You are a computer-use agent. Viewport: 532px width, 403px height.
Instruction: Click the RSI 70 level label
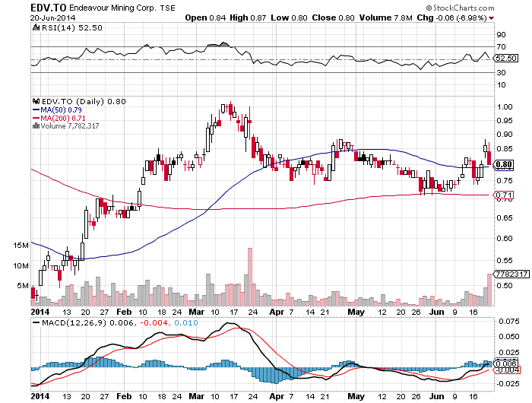click(502, 46)
